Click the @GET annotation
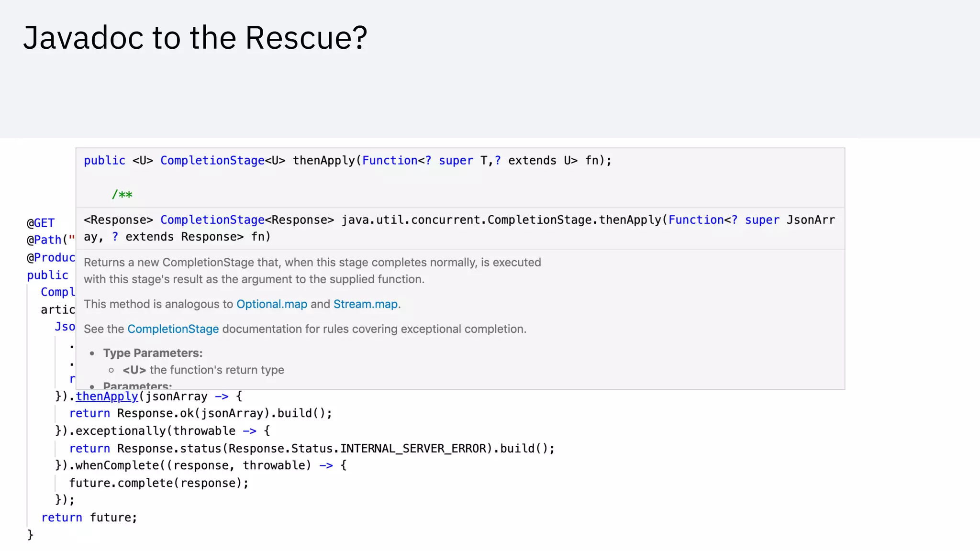This screenshot has height=551, width=980. [41, 223]
